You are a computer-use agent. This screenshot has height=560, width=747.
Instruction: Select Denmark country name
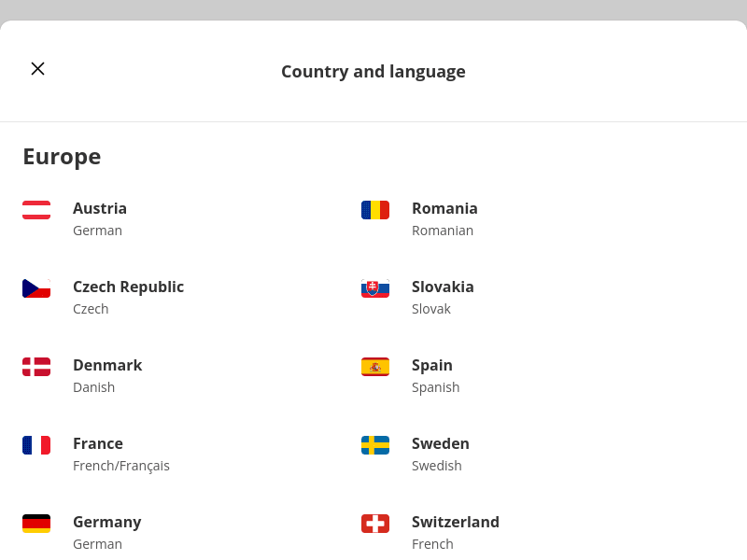coord(107,365)
